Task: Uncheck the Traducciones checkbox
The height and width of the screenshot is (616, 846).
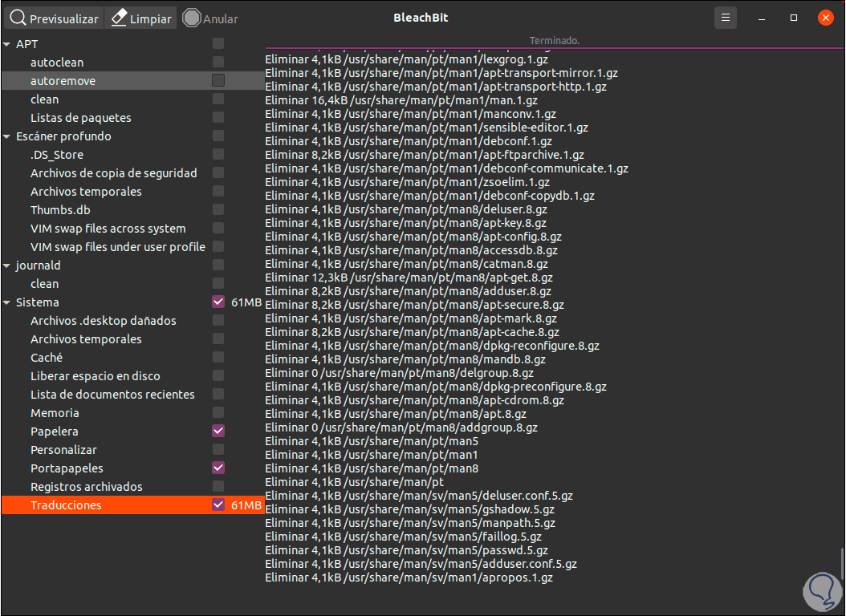Action: click(x=218, y=505)
